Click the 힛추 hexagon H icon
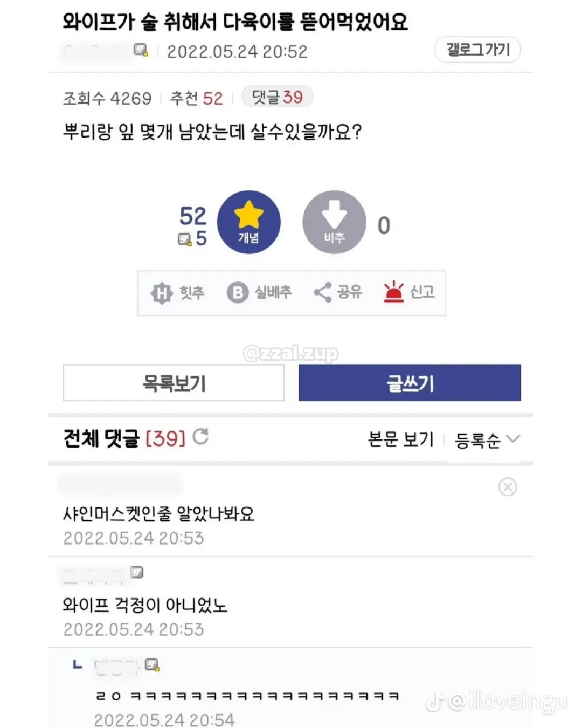The height and width of the screenshot is (728, 582). (x=162, y=293)
